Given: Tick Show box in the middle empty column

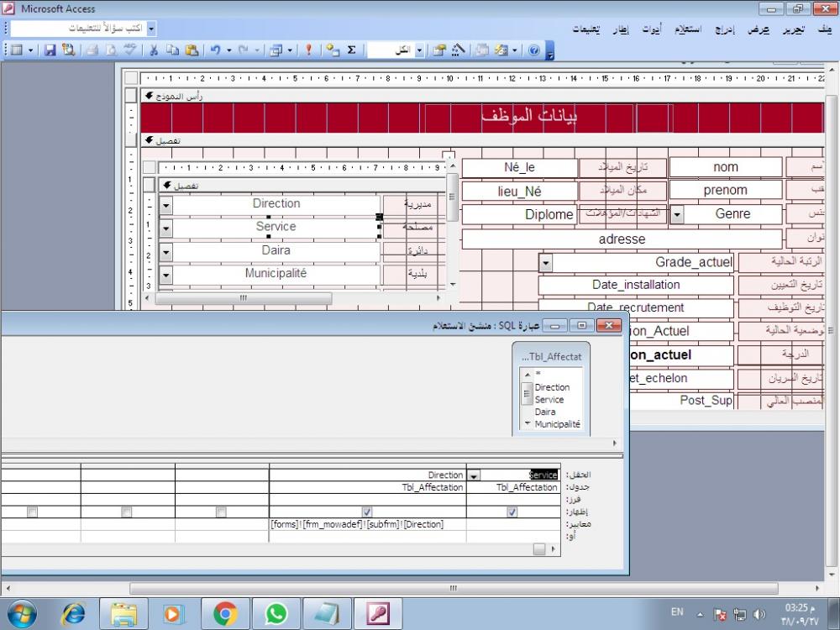Looking at the screenshot, I should (x=127, y=512).
